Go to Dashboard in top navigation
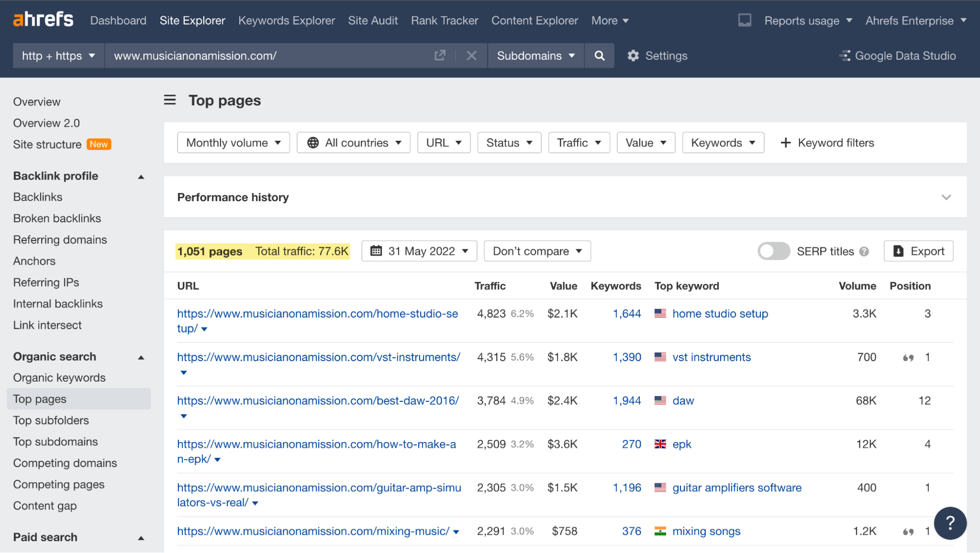980x553 pixels. click(118, 21)
